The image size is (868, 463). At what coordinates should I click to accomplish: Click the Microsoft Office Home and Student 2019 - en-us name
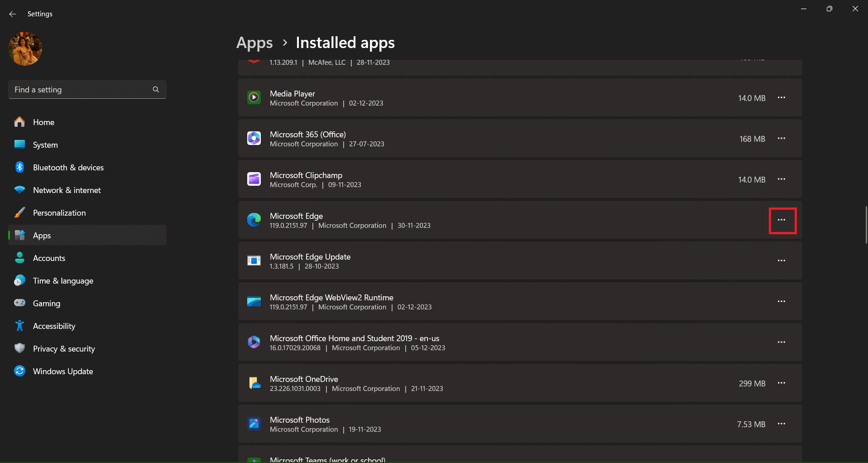(355, 338)
